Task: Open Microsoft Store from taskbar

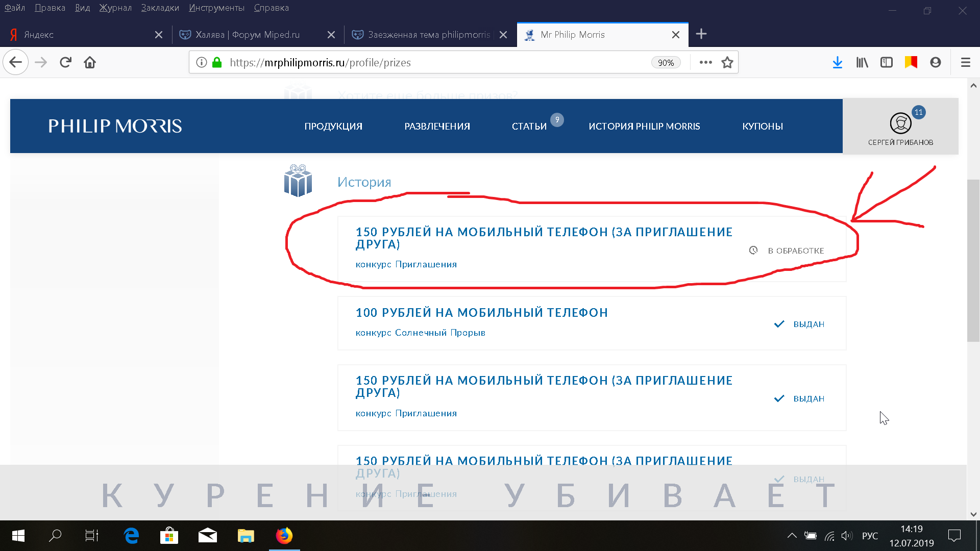Action: coord(169,536)
